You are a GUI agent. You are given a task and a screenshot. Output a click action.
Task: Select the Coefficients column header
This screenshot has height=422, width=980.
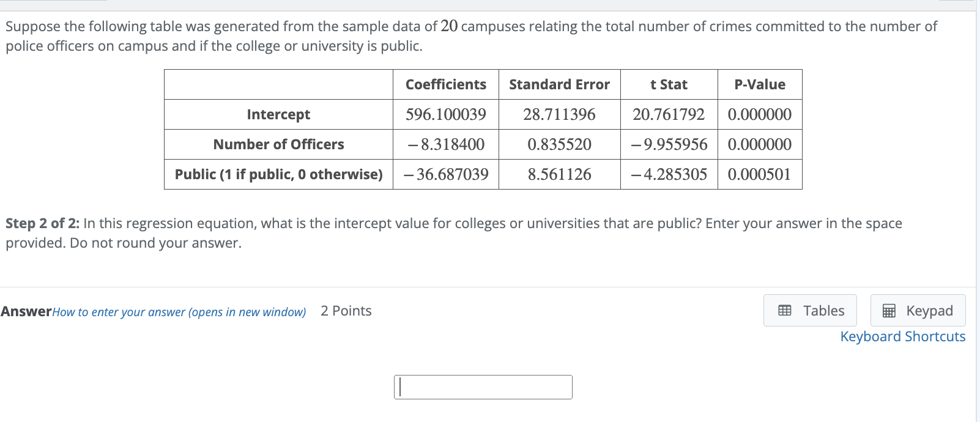tap(445, 84)
